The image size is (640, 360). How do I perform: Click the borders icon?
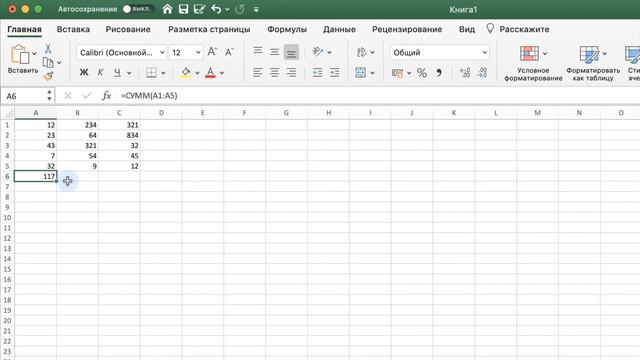click(x=151, y=73)
